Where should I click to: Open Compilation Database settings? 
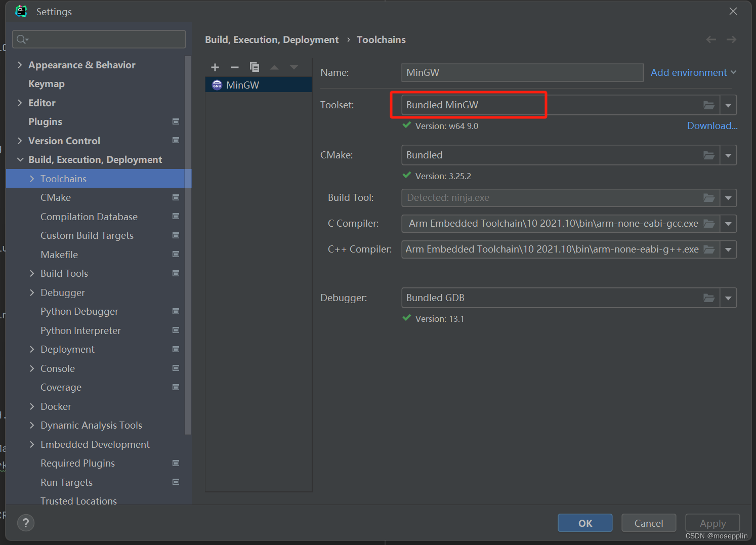(89, 217)
